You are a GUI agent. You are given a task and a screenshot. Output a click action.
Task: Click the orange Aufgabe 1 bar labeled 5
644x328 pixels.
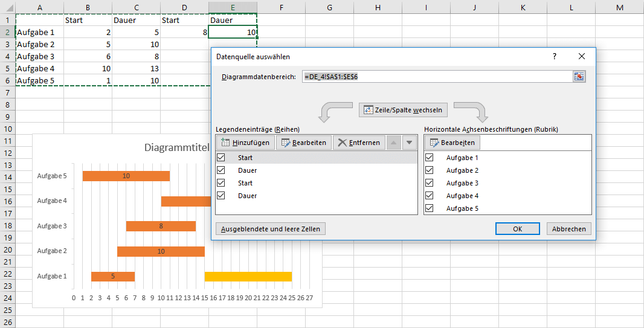pos(113,276)
